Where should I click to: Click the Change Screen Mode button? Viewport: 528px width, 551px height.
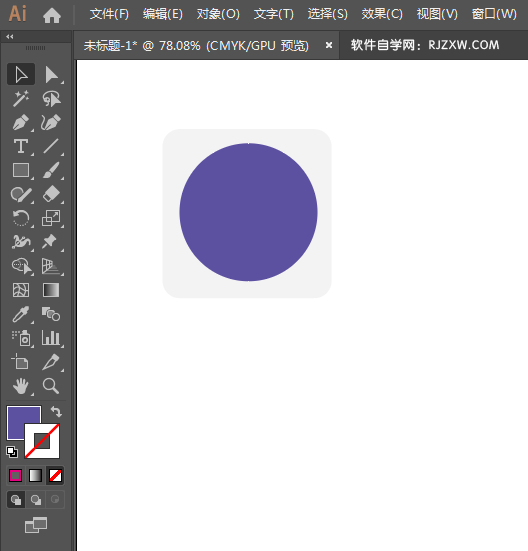36,525
